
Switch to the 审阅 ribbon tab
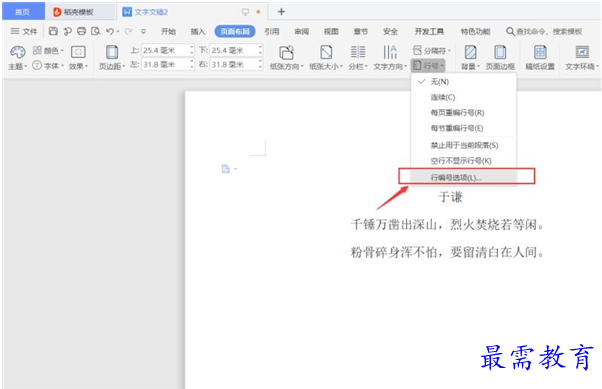(x=301, y=31)
